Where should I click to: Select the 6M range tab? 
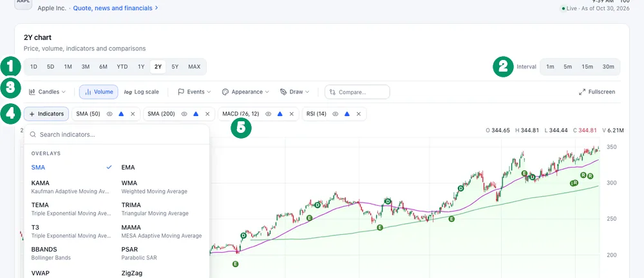103,66
